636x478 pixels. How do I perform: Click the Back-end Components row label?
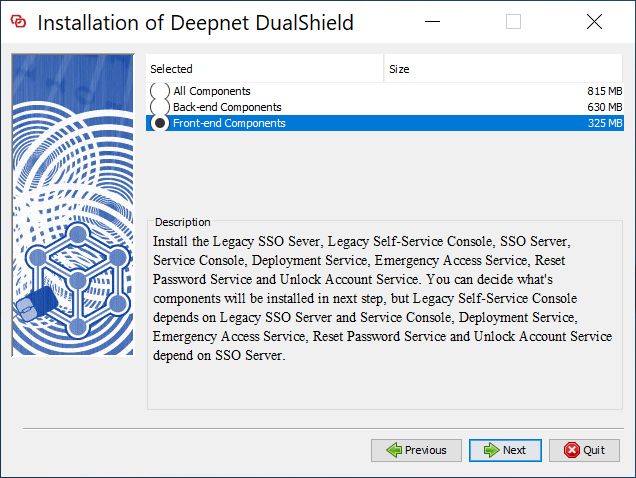[227, 107]
